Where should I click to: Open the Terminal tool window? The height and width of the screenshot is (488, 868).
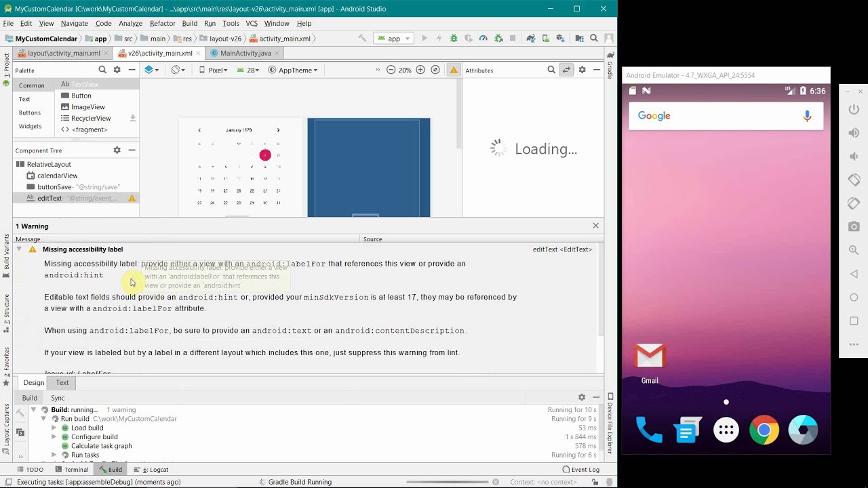[x=71, y=470]
